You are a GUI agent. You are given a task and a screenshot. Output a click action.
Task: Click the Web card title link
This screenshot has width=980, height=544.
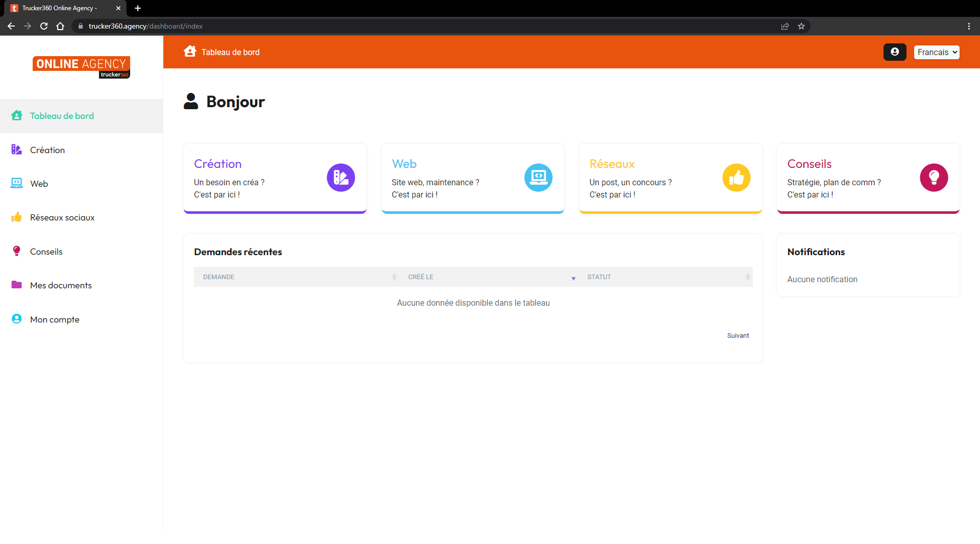click(x=404, y=164)
